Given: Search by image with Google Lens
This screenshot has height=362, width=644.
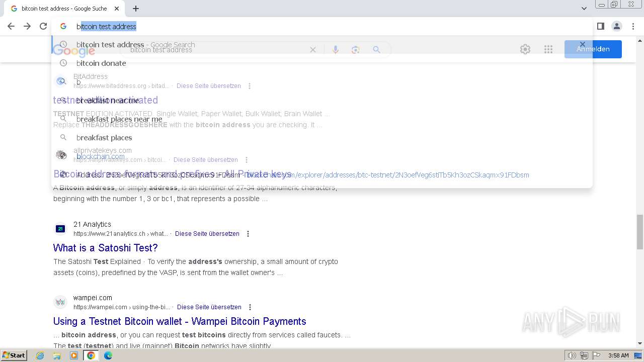Looking at the screenshot, I should [356, 49].
